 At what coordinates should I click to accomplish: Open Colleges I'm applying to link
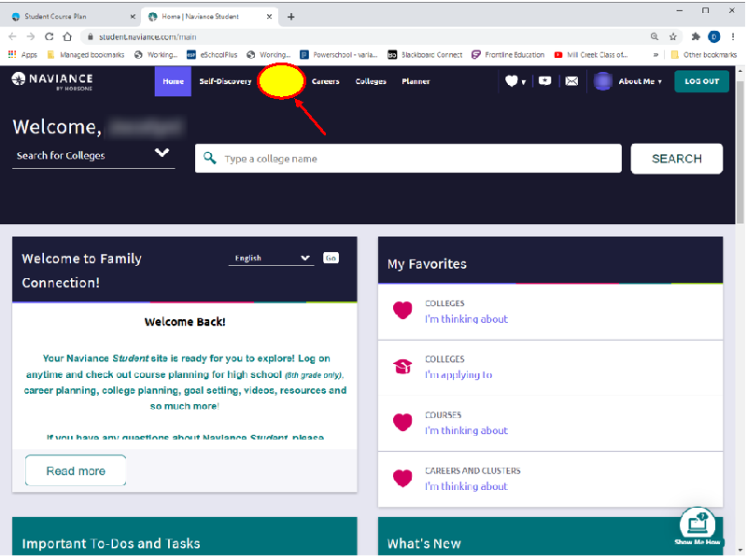458,375
